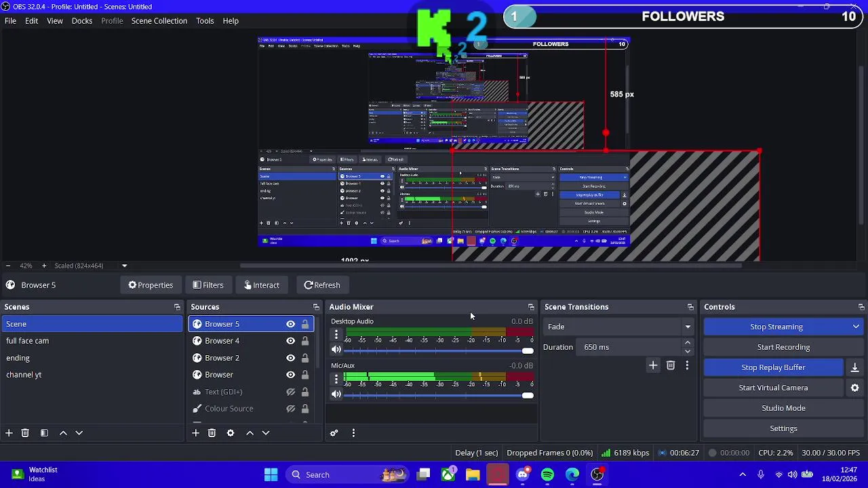
Task: Move scene up arrow in Scenes panel
Action: pyautogui.click(x=63, y=432)
